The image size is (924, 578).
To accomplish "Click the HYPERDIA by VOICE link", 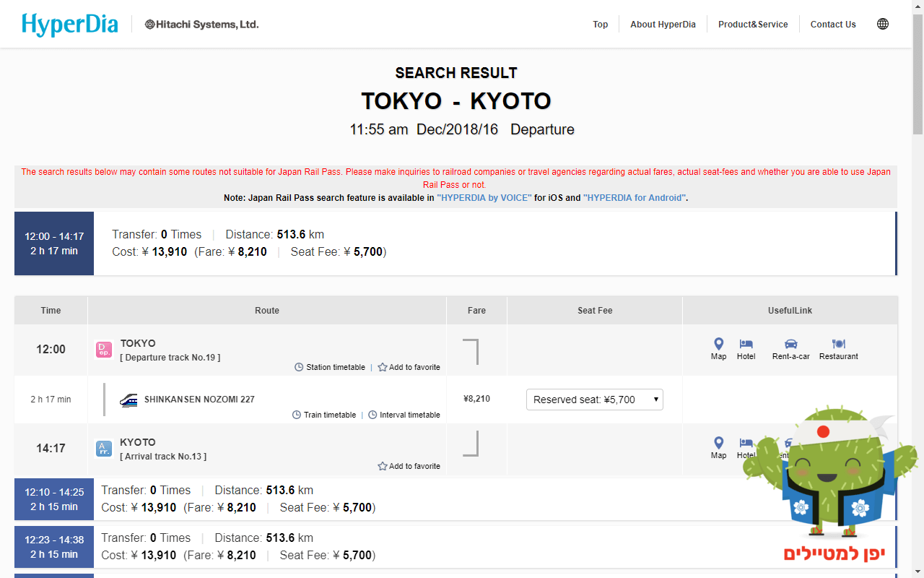I will pyautogui.click(x=484, y=197).
